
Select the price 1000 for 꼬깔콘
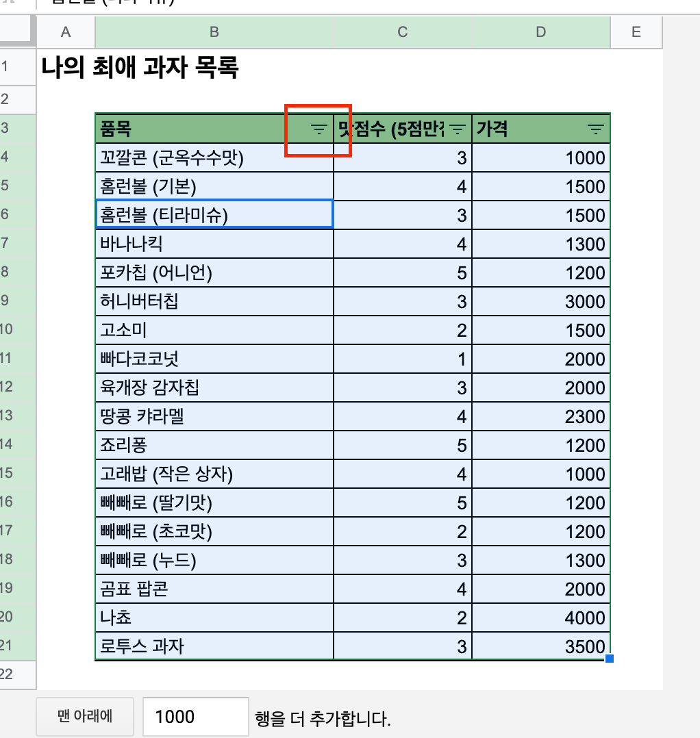pyautogui.click(x=541, y=157)
